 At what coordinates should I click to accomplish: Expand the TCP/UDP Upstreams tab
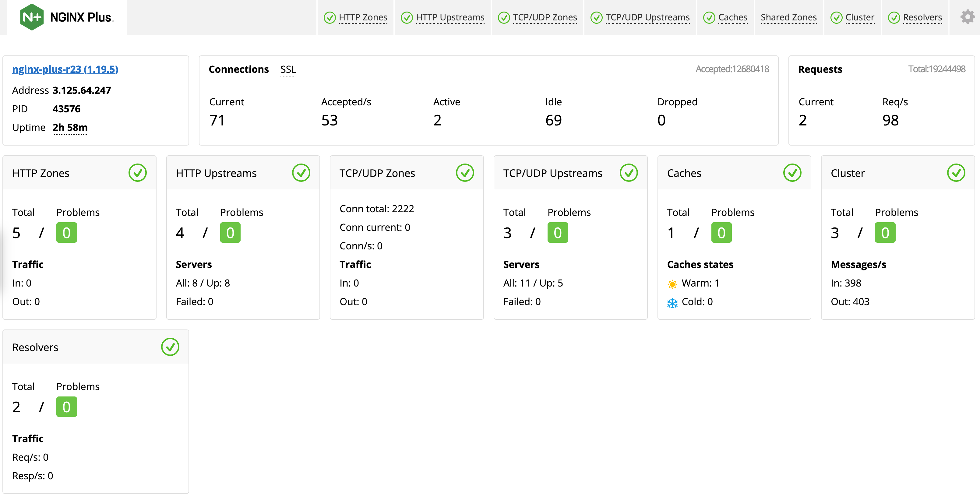(645, 18)
